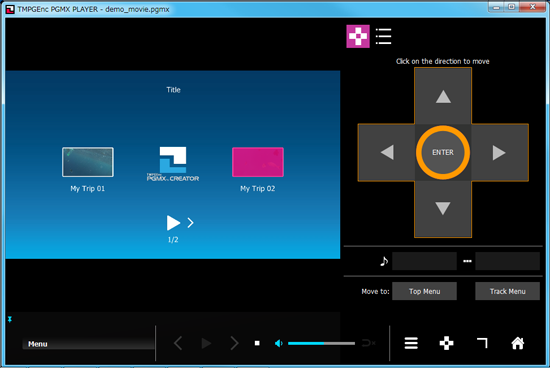Click the TMPGEnc title bar app icon
The height and width of the screenshot is (368, 550).
(10, 9)
